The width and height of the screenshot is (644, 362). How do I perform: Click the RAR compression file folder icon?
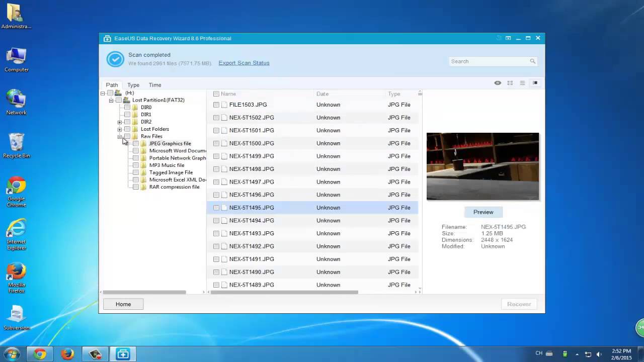point(143,187)
